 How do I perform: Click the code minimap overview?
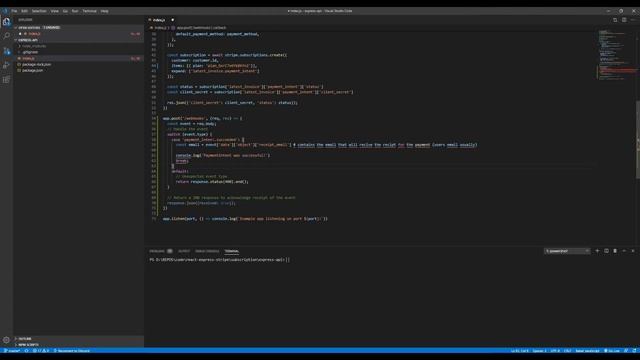pos(616,55)
